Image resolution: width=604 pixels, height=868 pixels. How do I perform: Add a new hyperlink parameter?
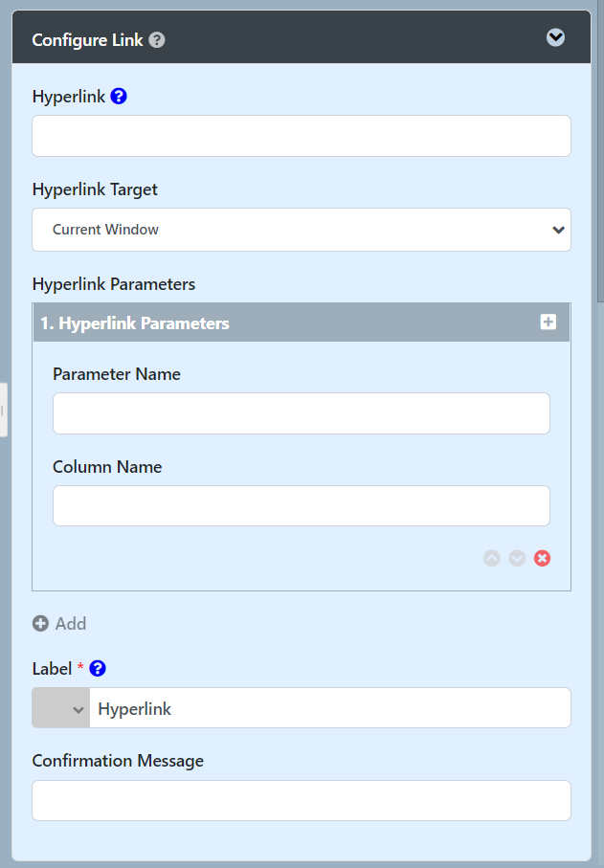(x=70, y=624)
